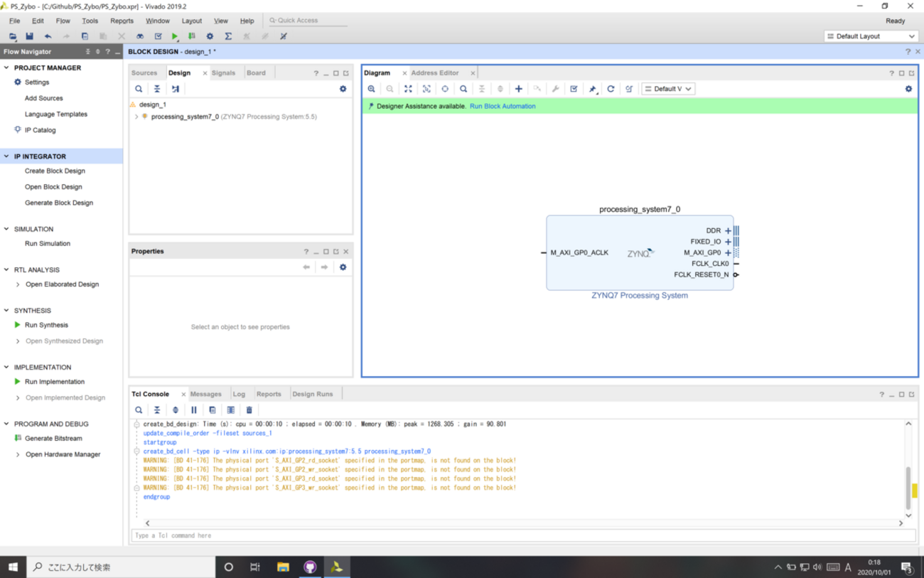The image size is (924, 578).
Task: Click the Save icon in the main toolbar
Action: coord(29,36)
